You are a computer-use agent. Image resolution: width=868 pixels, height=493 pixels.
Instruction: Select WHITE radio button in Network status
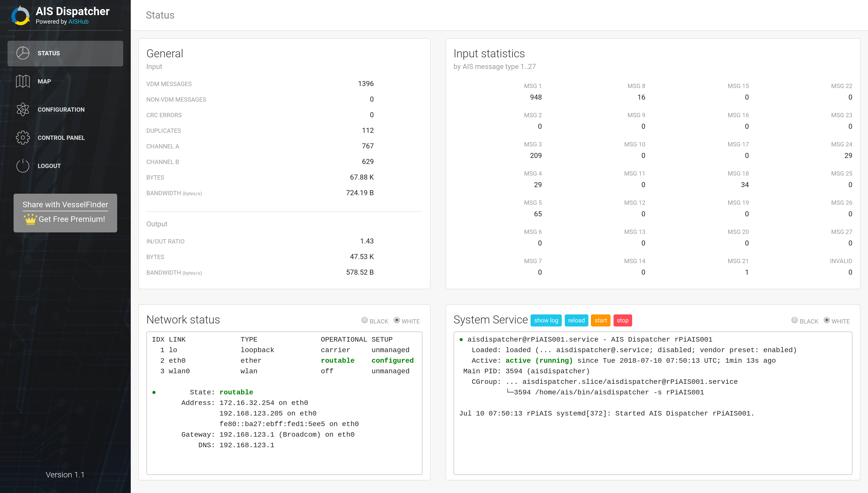[397, 321]
